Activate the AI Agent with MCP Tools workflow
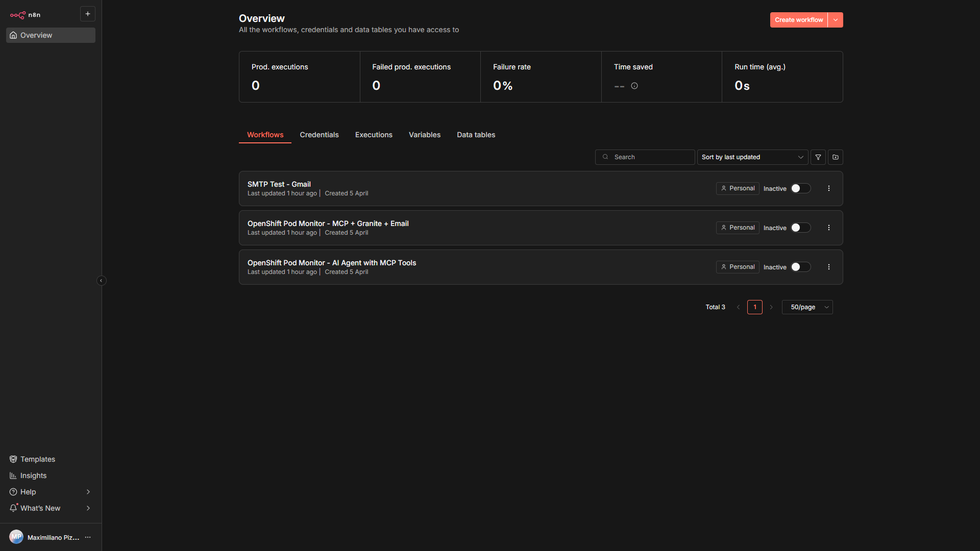The height and width of the screenshot is (551, 980). click(800, 267)
